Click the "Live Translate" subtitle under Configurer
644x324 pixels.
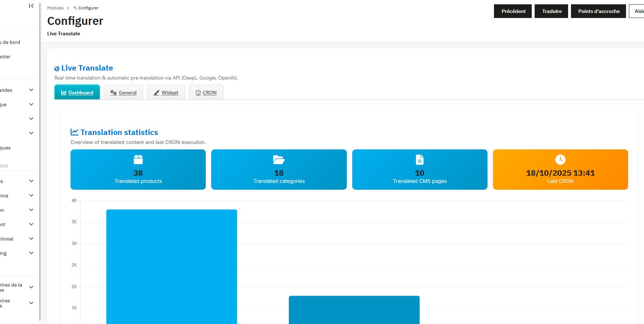[64, 33]
